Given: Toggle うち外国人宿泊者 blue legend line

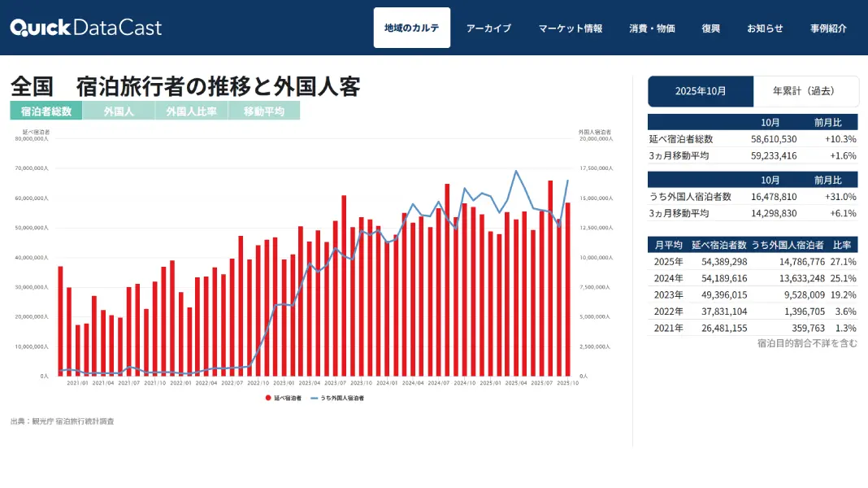Looking at the screenshot, I should coord(315,398).
